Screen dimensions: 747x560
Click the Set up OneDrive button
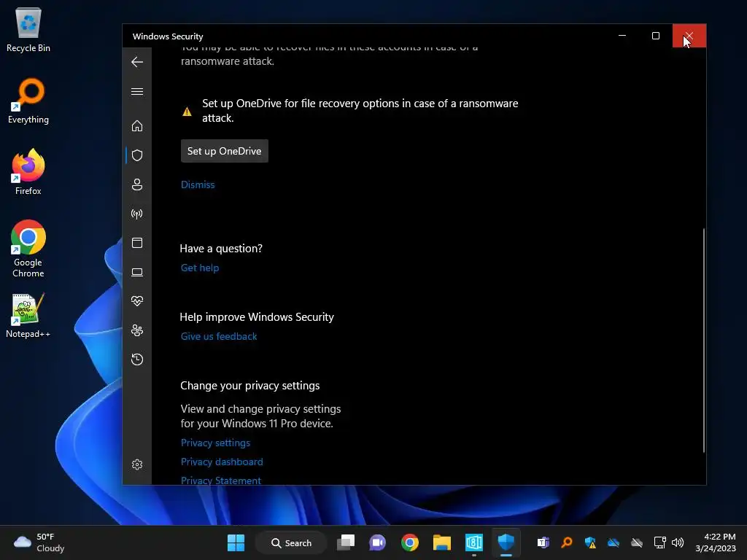click(225, 151)
